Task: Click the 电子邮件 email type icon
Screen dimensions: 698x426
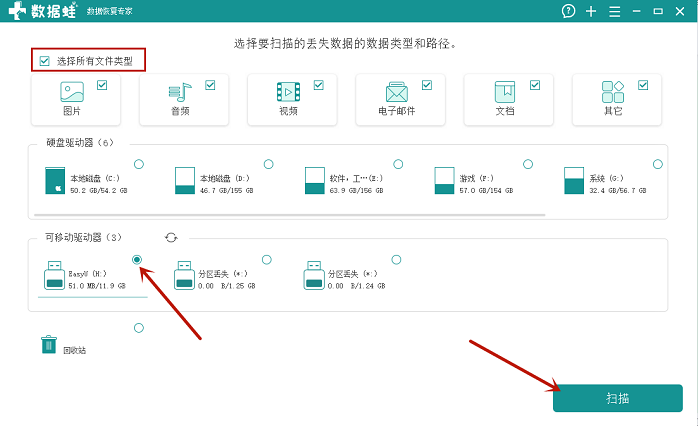Action: [397, 92]
